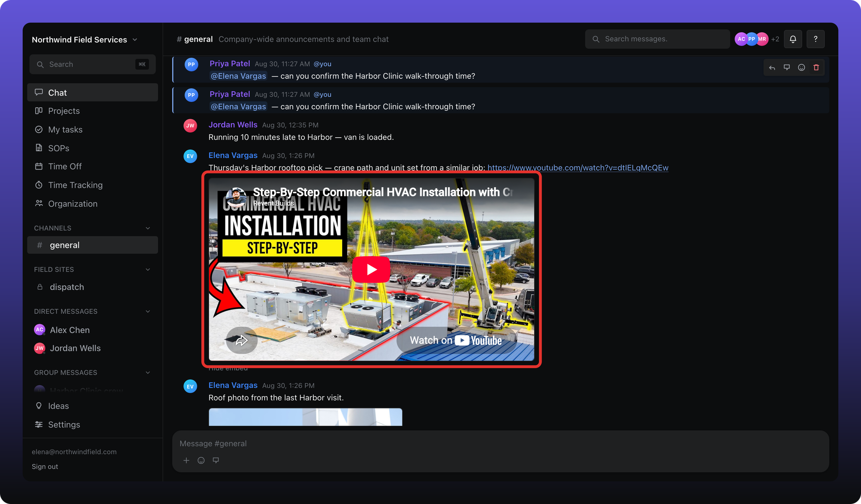Image resolution: width=861 pixels, height=504 pixels.
Task: Open Northwind Field Services workspace dropdown
Action: [x=84, y=40]
